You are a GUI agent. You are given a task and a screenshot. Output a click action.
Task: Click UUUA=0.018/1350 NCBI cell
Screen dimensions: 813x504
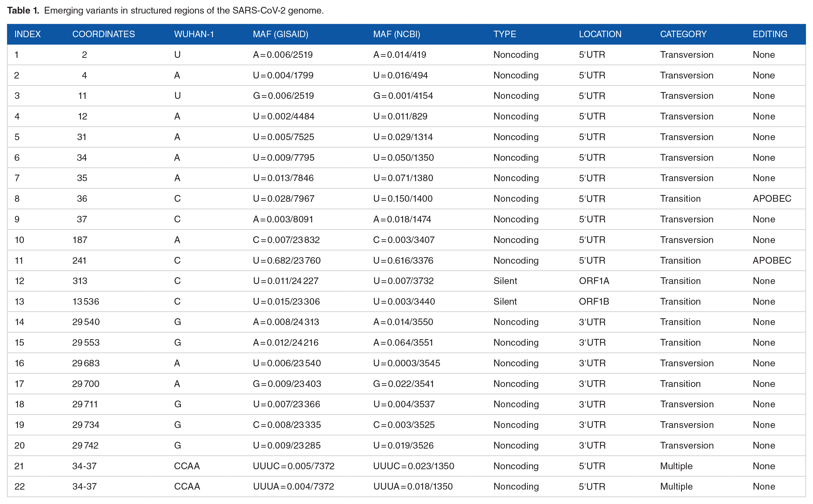(x=413, y=487)
